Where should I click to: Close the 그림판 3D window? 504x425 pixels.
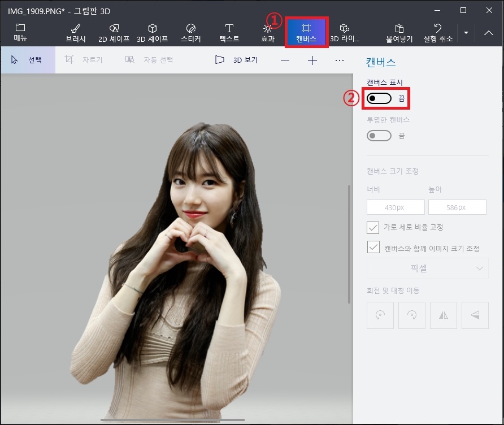(489, 10)
